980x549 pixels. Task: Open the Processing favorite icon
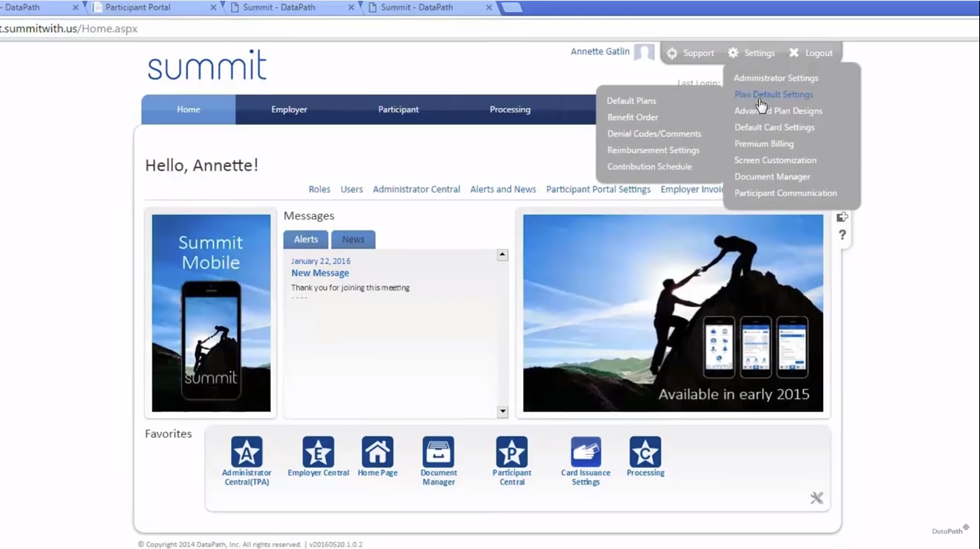[645, 452]
